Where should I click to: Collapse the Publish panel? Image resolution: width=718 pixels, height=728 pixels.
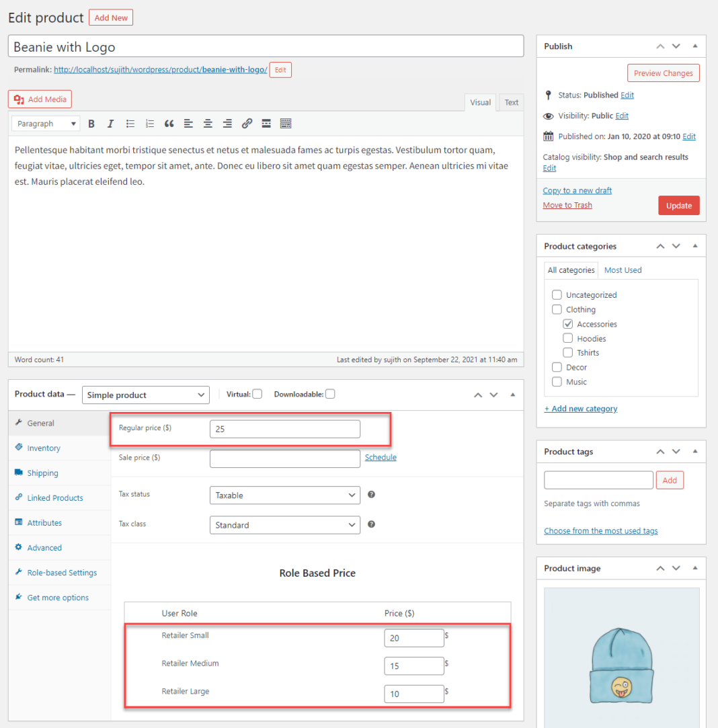[695, 46]
